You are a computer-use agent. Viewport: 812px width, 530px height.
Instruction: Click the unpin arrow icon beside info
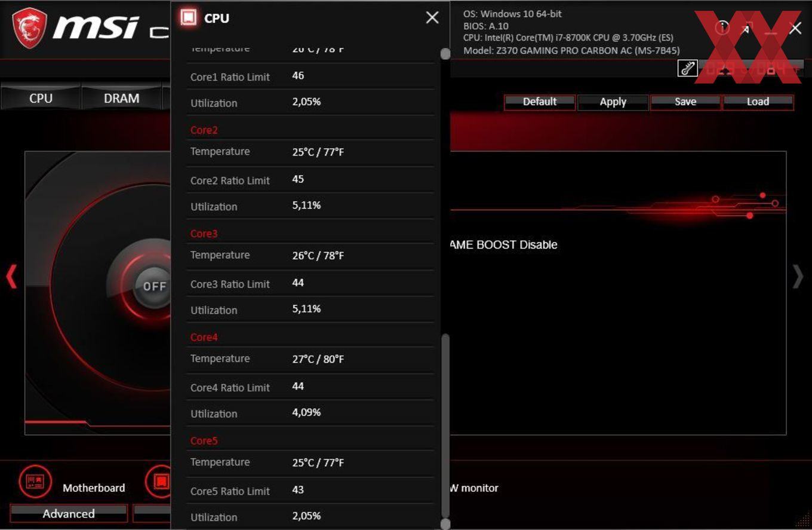click(747, 27)
